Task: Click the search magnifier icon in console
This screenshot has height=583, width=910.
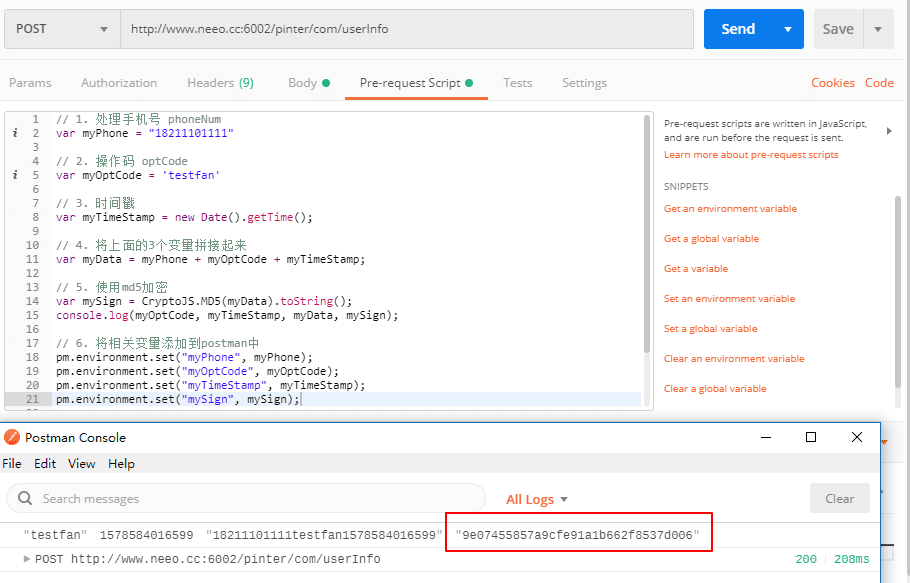Action: [x=25, y=498]
